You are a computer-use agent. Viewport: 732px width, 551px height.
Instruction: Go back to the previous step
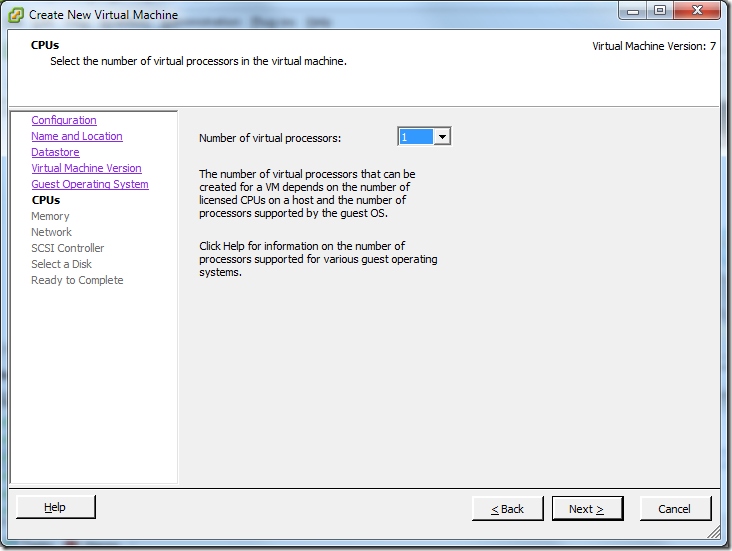coord(507,509)
